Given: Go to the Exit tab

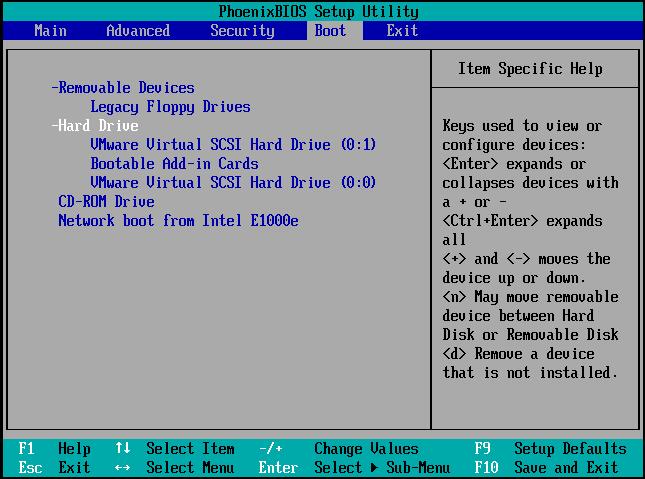Looking at the screenshot, I should tap(402, 31).
